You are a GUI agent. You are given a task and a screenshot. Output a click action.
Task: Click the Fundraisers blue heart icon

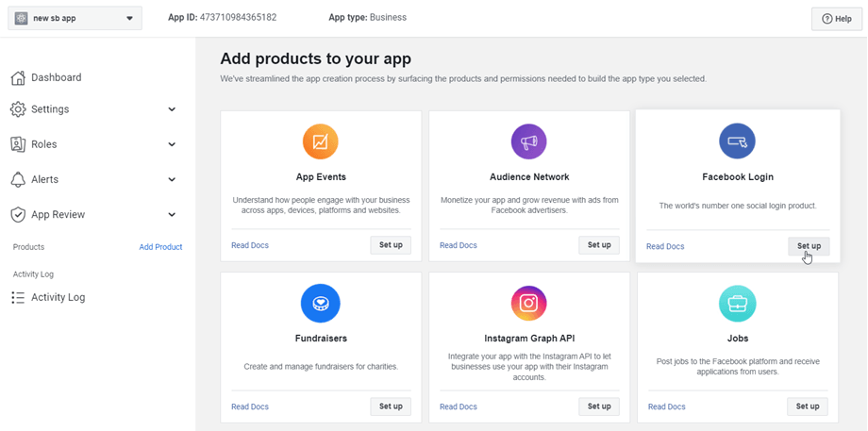pyautogui.click(x=321, y=304)
